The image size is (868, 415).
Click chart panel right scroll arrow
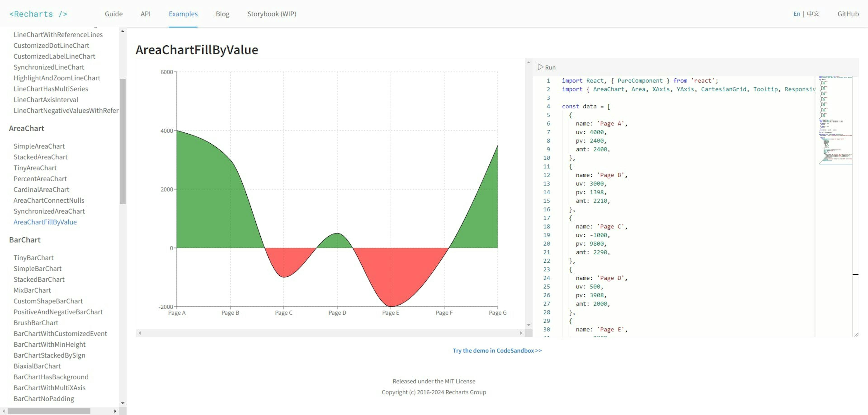(x=521, y=333)
